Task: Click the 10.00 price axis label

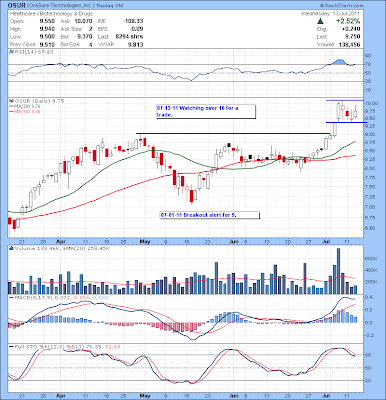Action: tap(371, 104)
